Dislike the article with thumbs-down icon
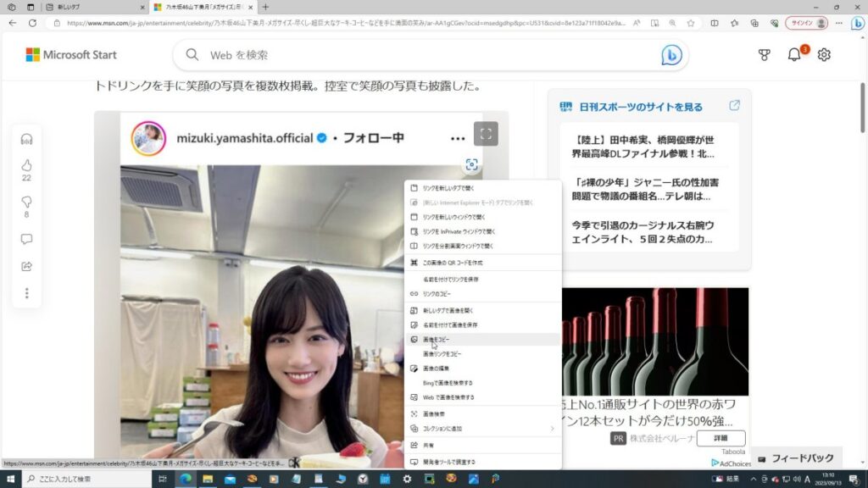This screenshot has height=488, width=868. click(26, 202)
